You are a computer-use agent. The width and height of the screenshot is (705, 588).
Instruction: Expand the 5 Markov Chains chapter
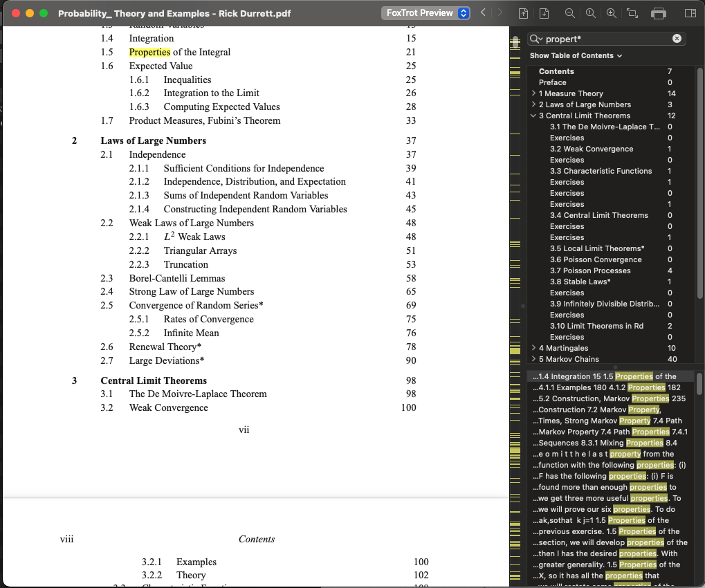(533, 359)
